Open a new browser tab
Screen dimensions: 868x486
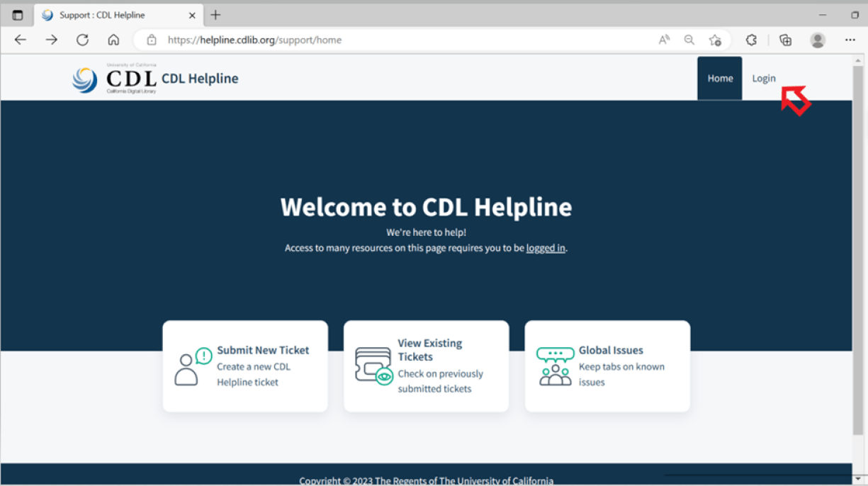(x=215, y=15)
